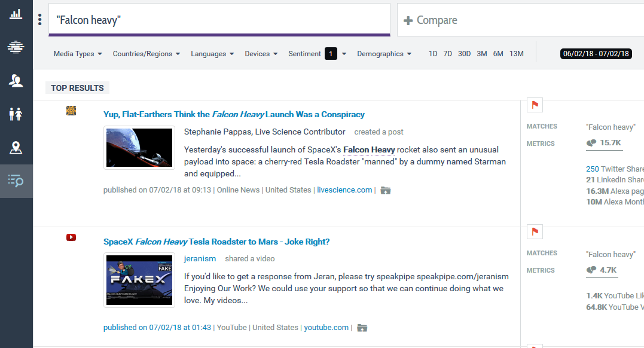
Task: Open the influencers people sidebar icon
Action: [x=16, y=81]
